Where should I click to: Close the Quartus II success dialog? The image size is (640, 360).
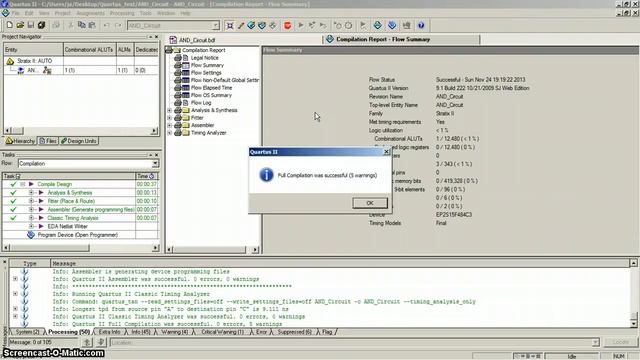386,151
